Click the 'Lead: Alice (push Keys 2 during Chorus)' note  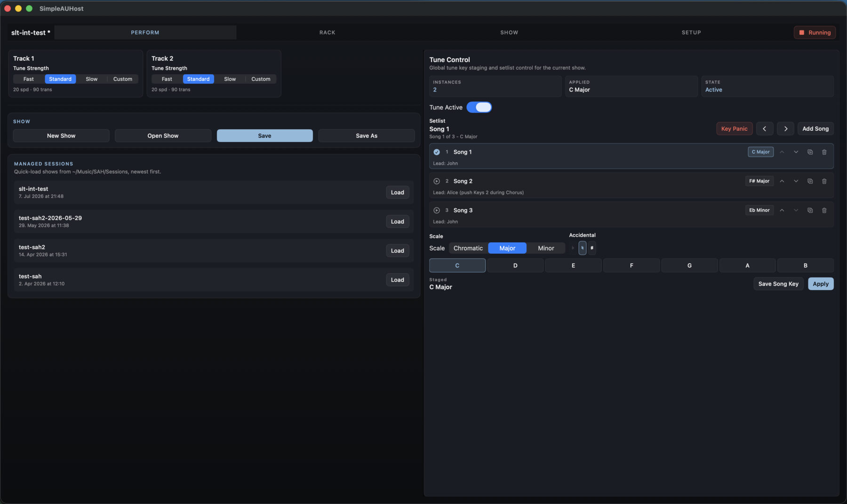[478, 192]
